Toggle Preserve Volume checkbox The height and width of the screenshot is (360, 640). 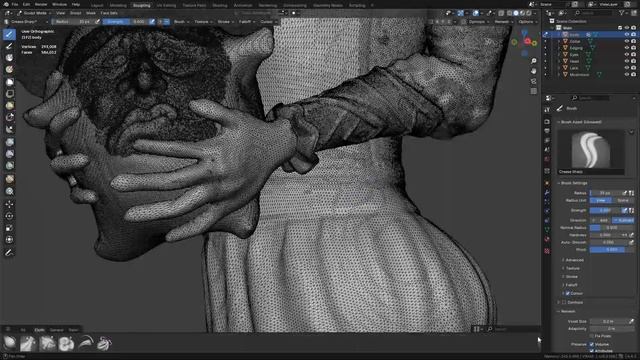tap(592, 344)
